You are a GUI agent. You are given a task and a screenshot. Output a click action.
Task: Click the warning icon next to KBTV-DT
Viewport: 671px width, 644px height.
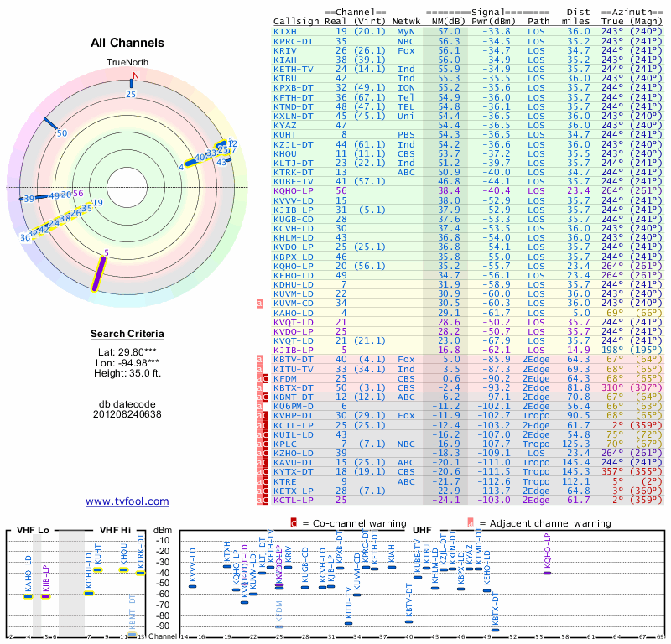tap(260, 359)
